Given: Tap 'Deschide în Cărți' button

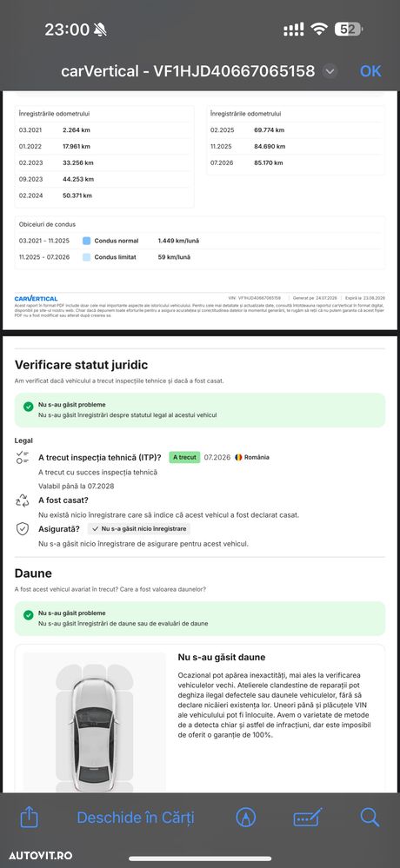Looking at the screenshot, I should click(136, 817).
